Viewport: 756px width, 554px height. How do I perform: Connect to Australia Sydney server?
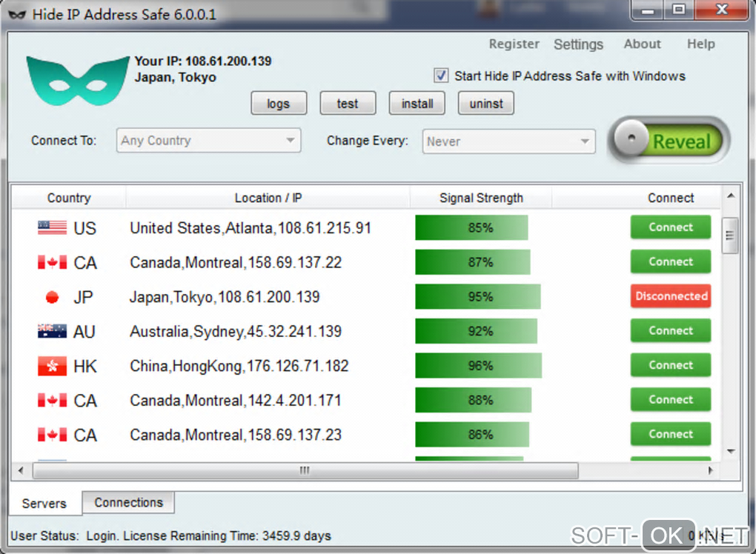[671, 330]
